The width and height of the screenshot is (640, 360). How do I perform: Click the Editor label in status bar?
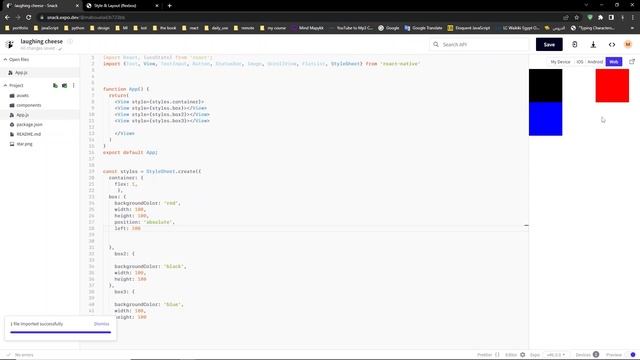point(511,355)
